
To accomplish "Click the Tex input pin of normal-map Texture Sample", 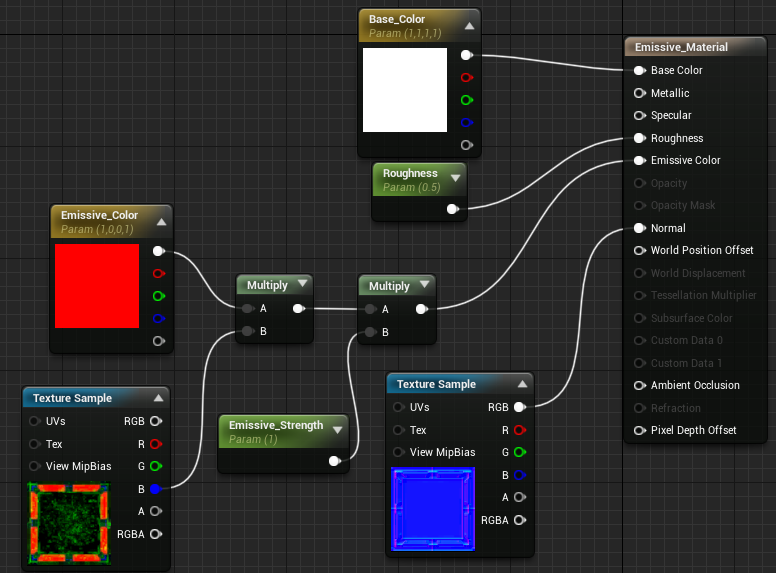I will (x=399, y=430).
